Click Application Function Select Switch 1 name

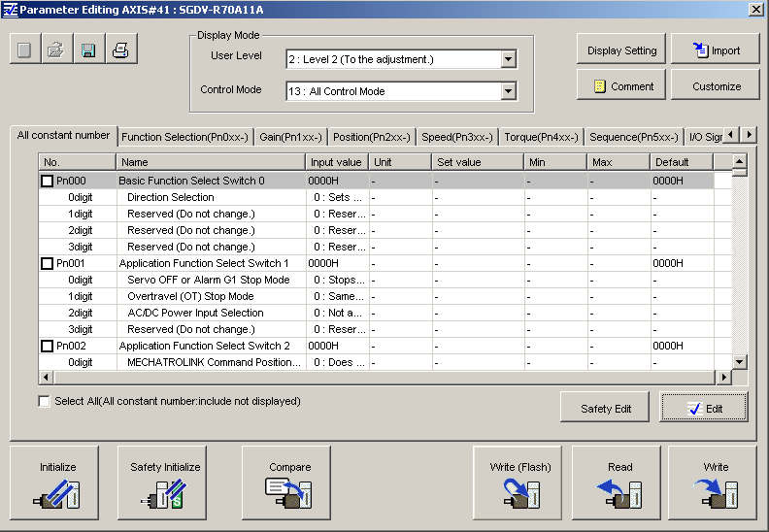pos(204,263)
